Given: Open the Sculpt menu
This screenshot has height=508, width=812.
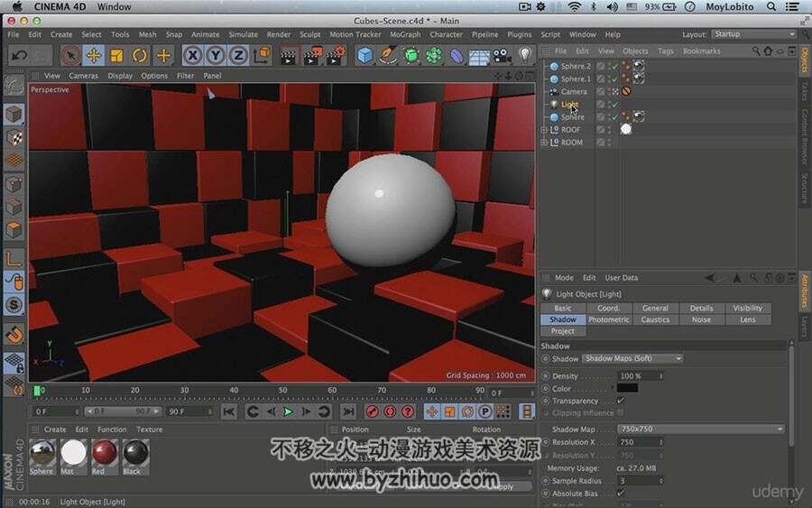Looking at the screenshot, I should click(309, 34).
